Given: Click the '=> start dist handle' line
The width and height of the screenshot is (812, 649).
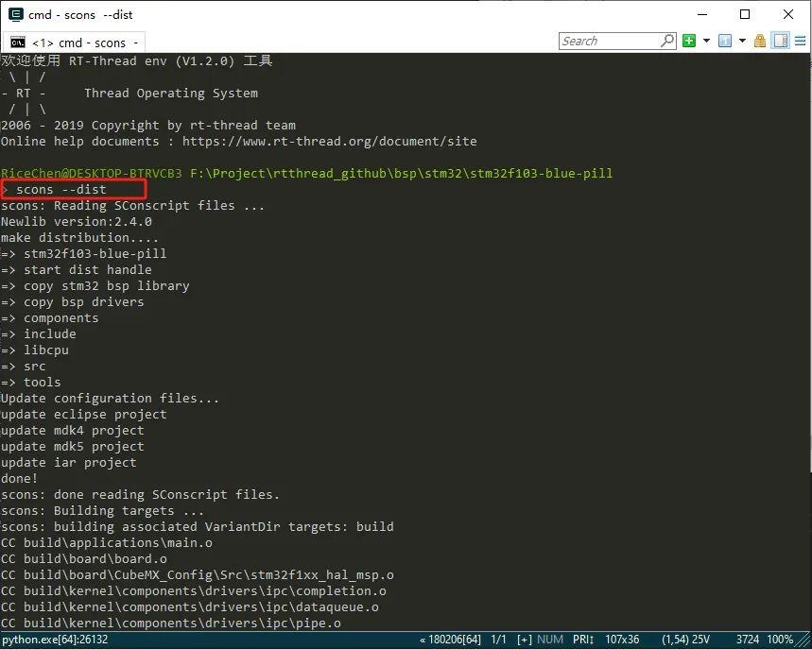Looking at the screenshot, I should click(x=77, y=269).
